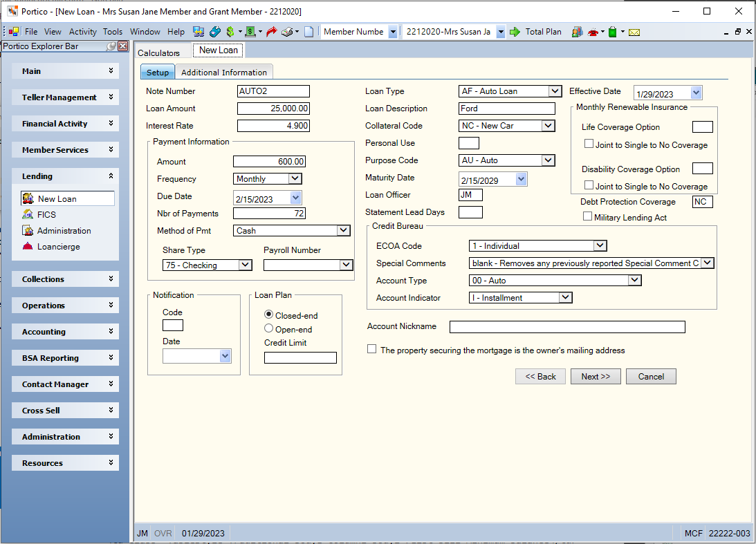Viewport: 756px width, 544px height.
Task: Click the yellow envelope mail icon
Action: click(634, 32)
